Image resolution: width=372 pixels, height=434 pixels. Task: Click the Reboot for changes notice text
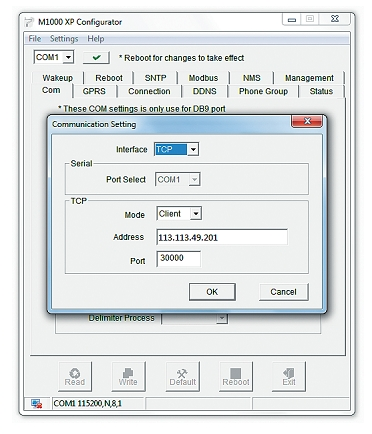point(182,58)
